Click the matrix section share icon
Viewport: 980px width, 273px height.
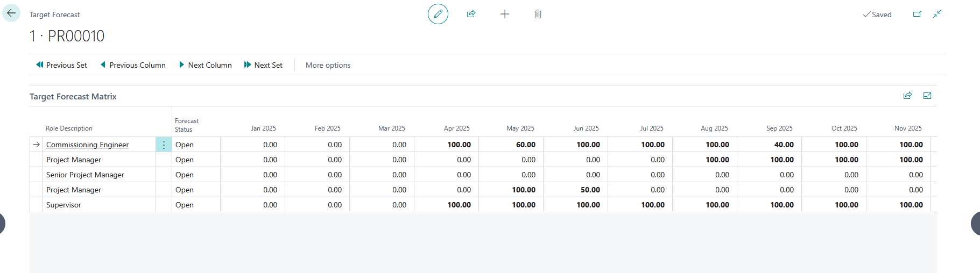907,96
